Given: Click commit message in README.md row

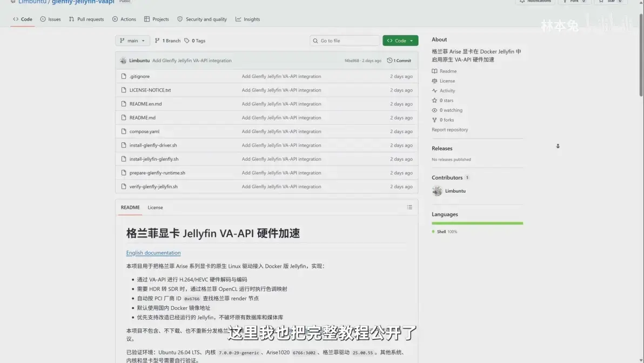Looking at the screenshot, I should click(281, 117).
